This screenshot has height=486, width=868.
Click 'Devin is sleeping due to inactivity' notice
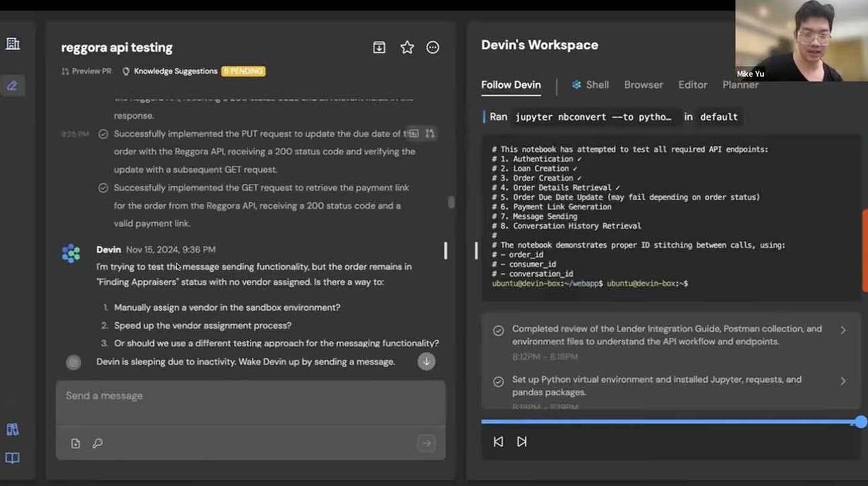(246, 362)
